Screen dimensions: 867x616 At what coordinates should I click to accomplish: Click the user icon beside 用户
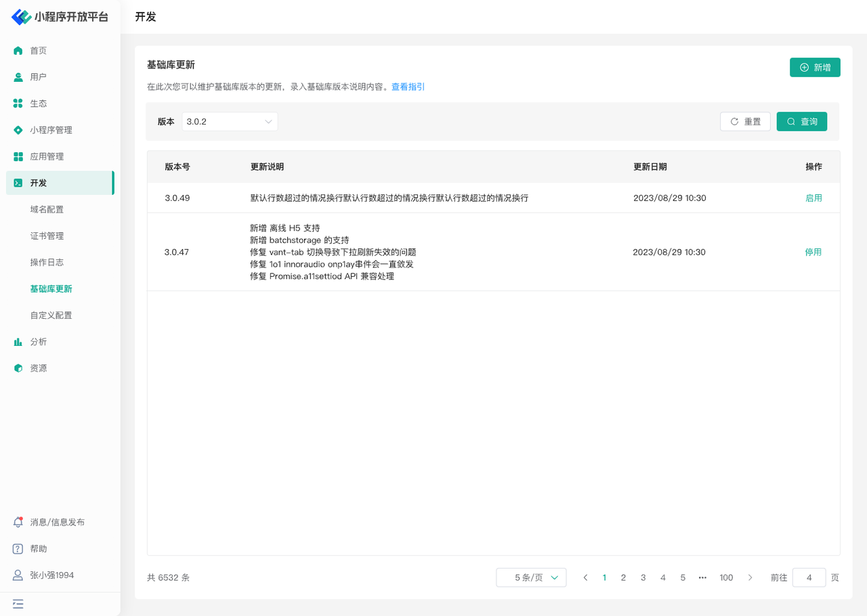tap(18, 77)
